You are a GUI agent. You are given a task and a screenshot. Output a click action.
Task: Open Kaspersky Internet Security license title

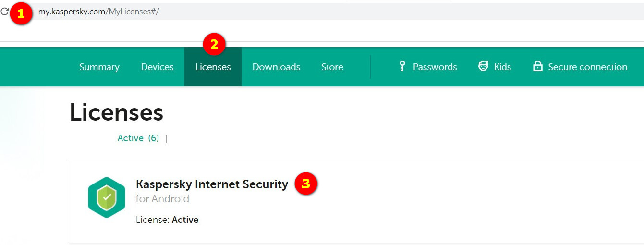pos(212,184)
